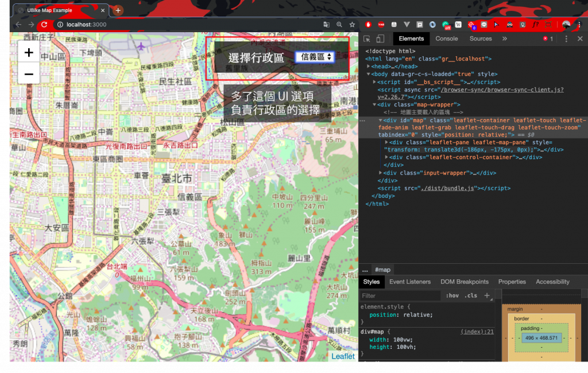588x373 pixels.
Task: Select the UBike Map Example browser tab
Action: point(61,10)
